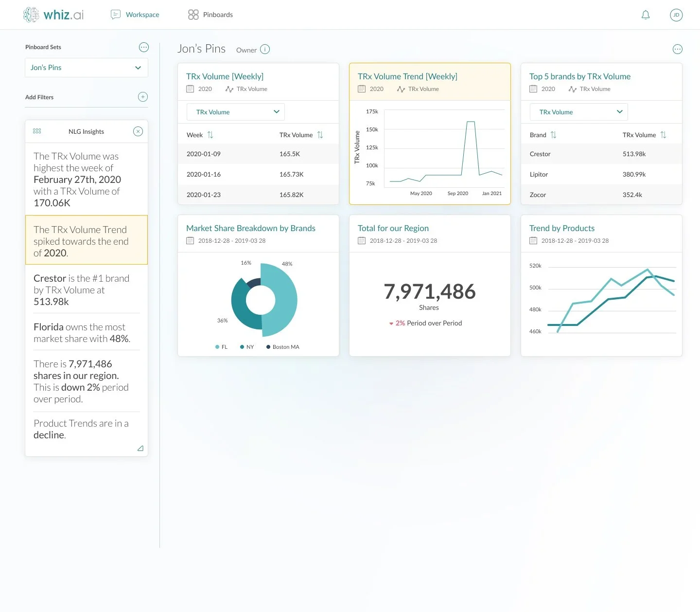700x612 pixels.
Task: Select the 2020-01-23 table row
Action: pos(258,195)
